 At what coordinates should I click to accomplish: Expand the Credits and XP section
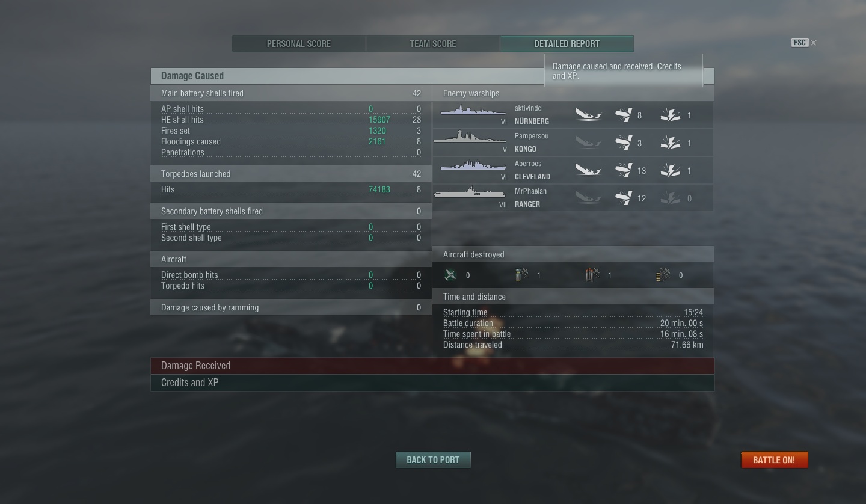(432, 383)
